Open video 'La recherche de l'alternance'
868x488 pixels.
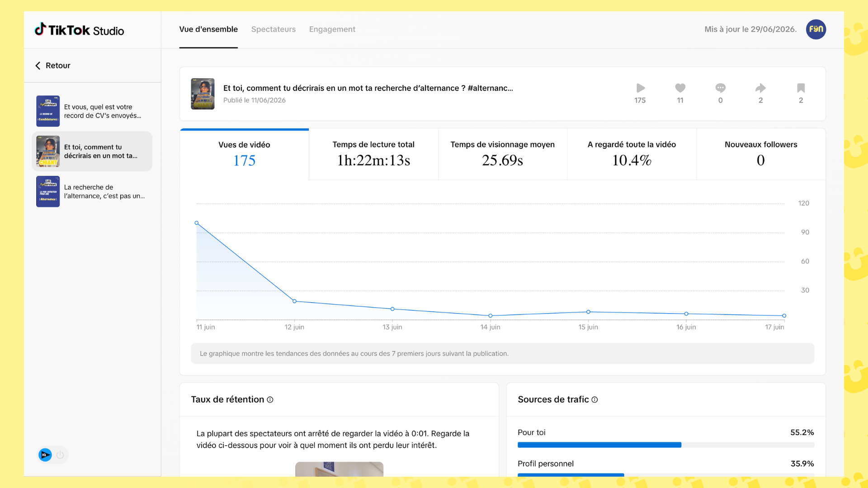point(92,192)
